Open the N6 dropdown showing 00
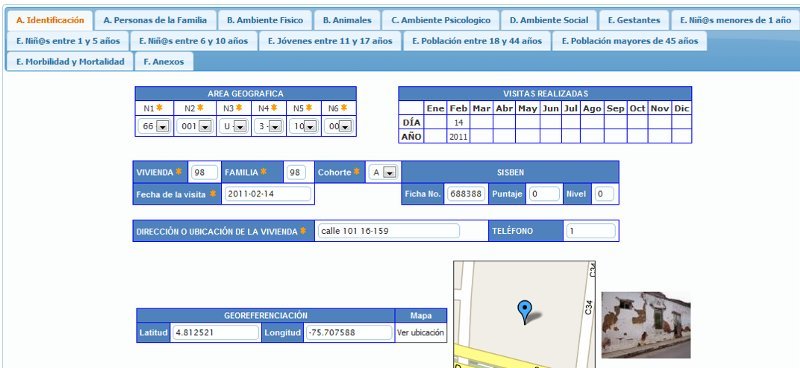 (x=338, y=126)
